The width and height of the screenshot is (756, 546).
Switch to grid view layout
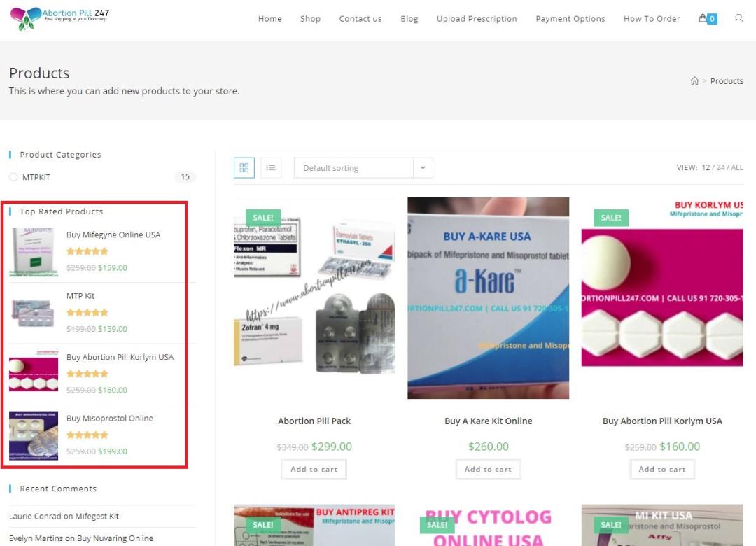(244, 167)
